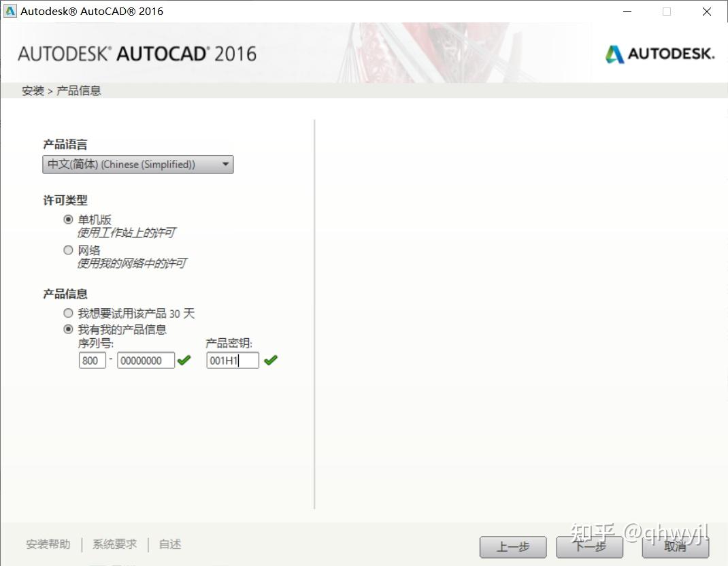Click the serial number field 00000000
Image resolution: width=728 pixels, height=566 pixels.
[x=146, y=361]
